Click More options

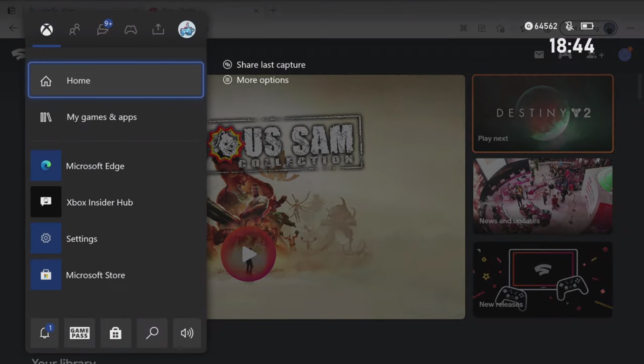click(x=256, y=80)
